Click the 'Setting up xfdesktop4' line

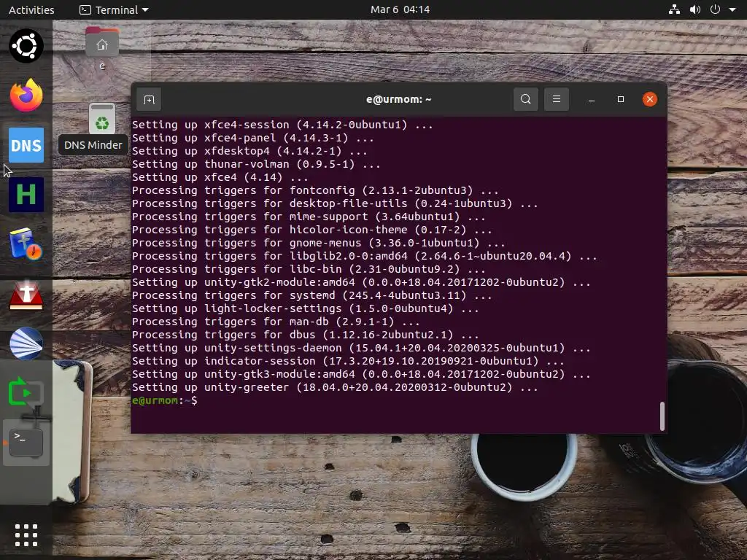click(249, 151)
